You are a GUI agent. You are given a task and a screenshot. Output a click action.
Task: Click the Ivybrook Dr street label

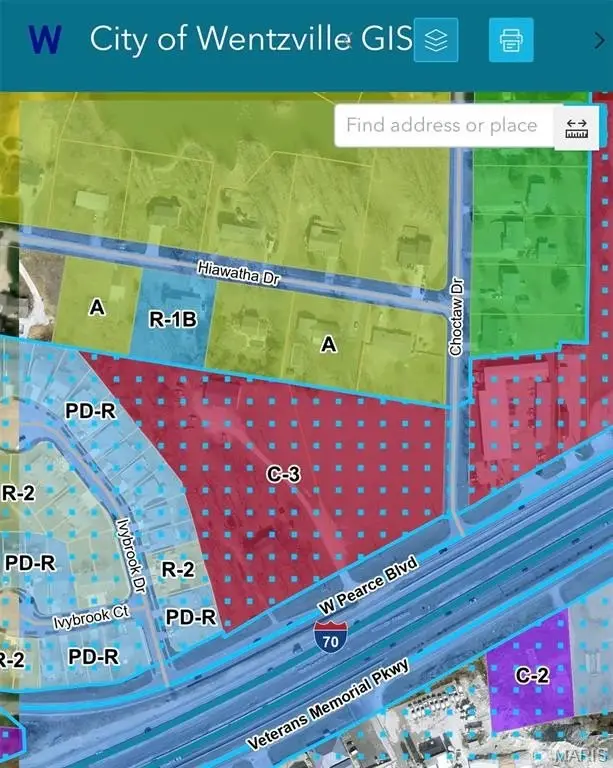[131, 556]
